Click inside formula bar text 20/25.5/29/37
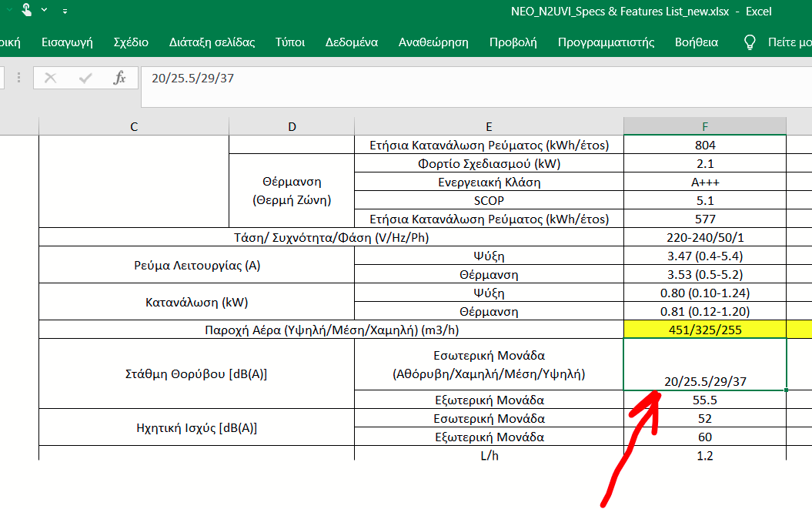 (x=192, y=79)
